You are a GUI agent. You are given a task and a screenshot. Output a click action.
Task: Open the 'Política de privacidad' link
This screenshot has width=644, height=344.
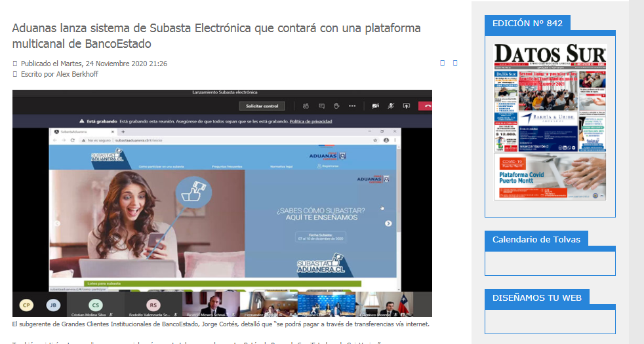(310, 121)
